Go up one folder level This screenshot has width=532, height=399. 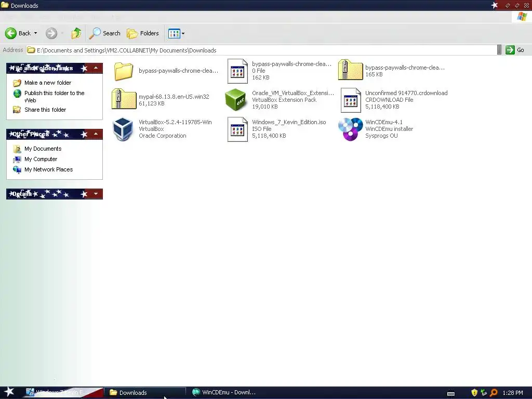click(76, 33)
